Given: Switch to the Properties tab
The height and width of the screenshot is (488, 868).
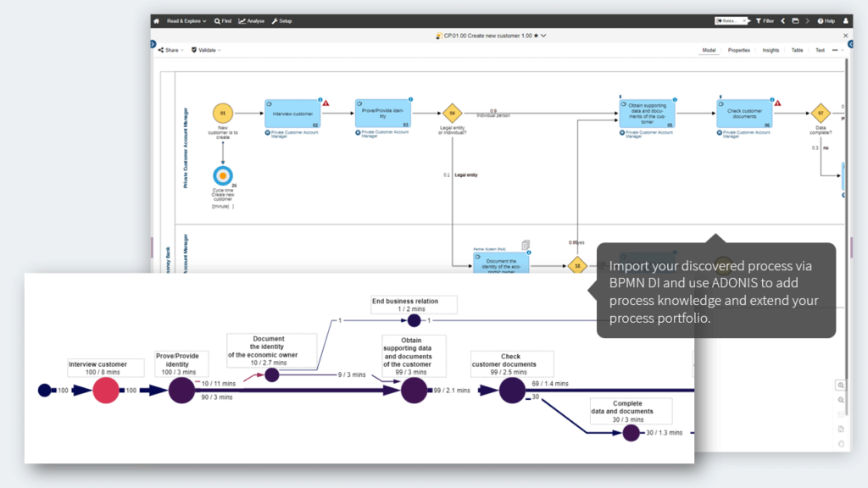Looking at the screenshot, I should (x=738, y=50).
